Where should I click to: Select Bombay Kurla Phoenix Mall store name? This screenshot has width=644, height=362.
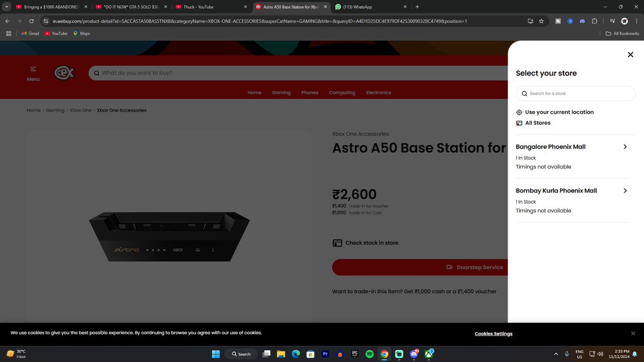[556, 190]
